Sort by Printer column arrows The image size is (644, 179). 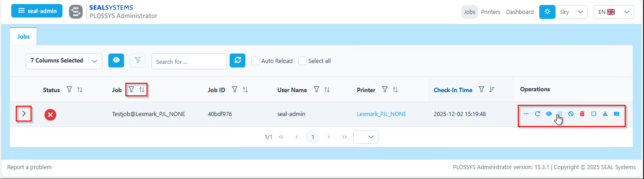click(395, 90)
